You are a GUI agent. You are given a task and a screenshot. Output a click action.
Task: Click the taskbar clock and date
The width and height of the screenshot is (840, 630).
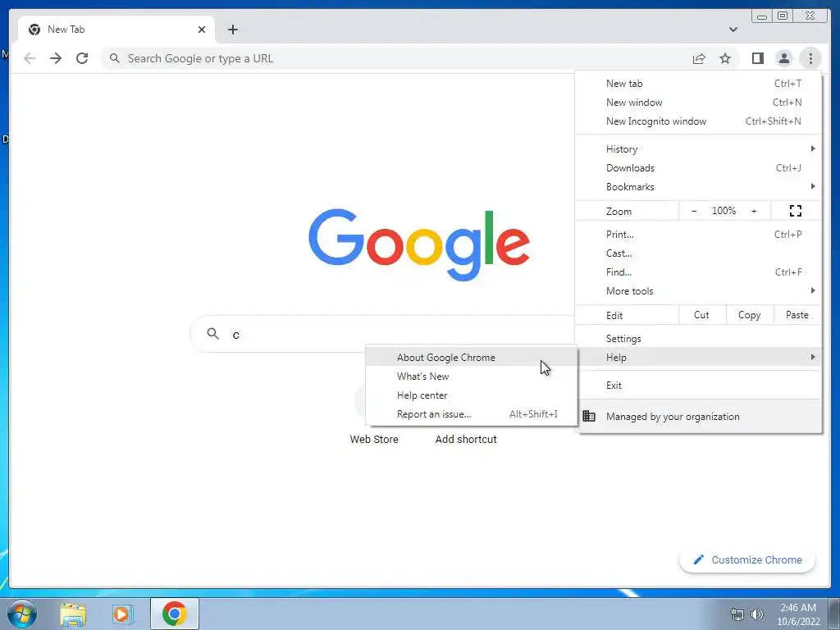coord(798,614)
